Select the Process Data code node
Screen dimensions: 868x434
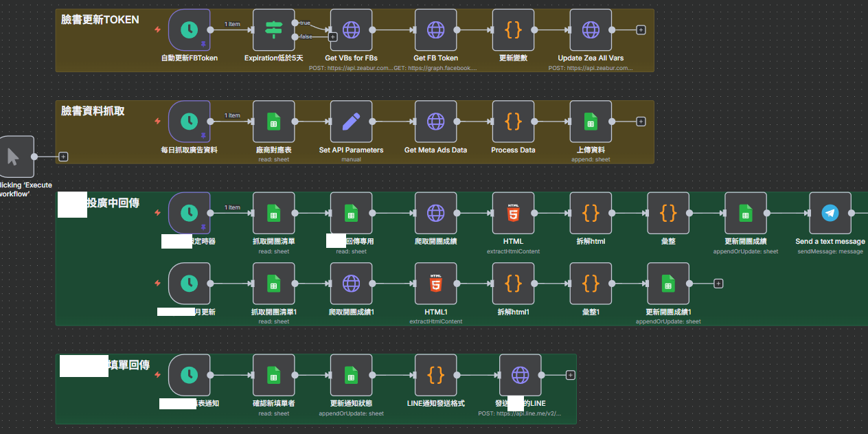tap(513, 122)
